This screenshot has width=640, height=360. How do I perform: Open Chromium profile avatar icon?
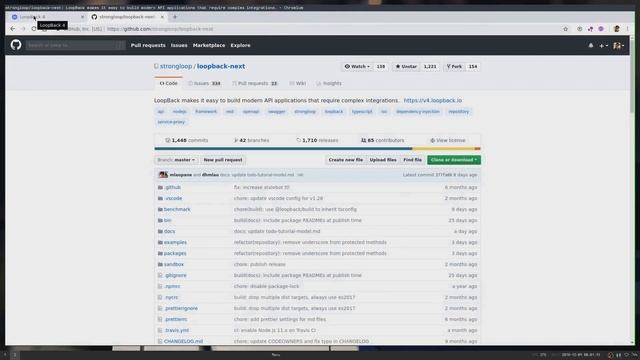click(x=617, y=29)
